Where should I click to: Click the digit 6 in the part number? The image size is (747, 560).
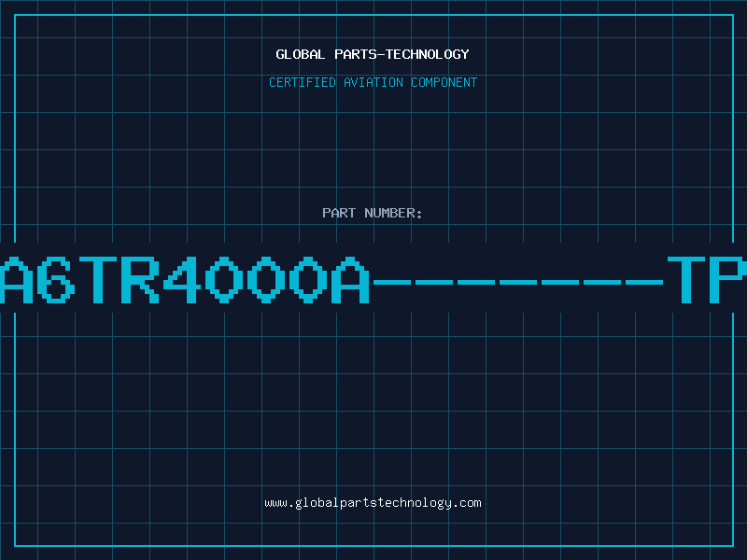pos(57,280)
